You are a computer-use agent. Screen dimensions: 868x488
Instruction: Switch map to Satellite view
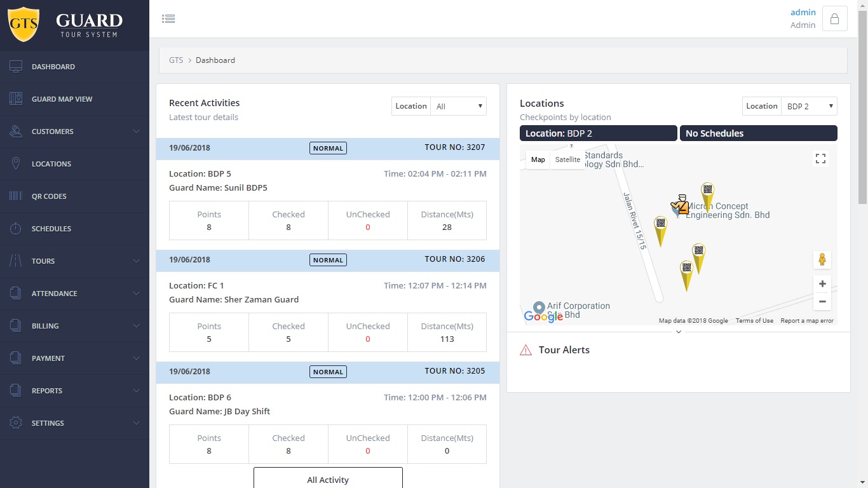567,159
